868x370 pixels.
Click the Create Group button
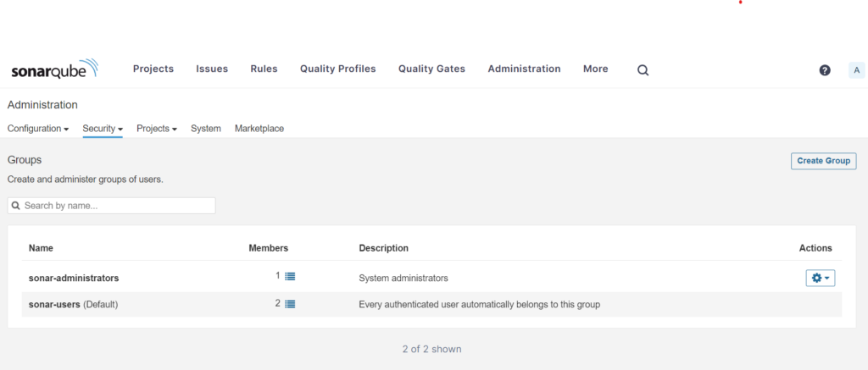click(x=823, y=161)
